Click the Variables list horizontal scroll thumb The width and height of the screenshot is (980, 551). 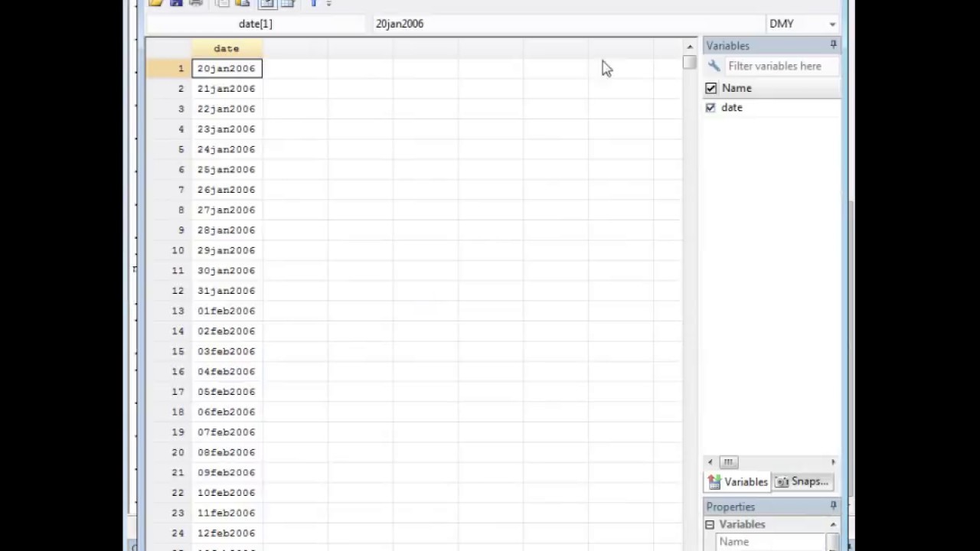(728, 461)
